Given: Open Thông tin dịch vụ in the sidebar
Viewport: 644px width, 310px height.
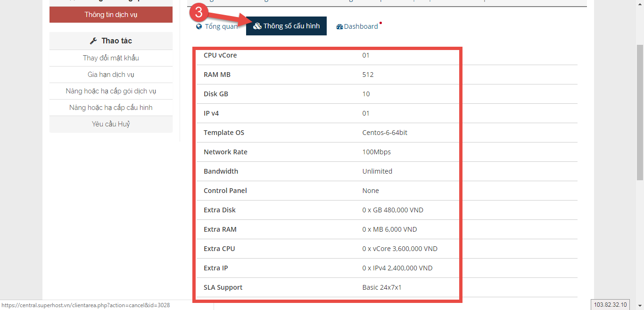Looking at the screenshot, I should tap(111, 15).
